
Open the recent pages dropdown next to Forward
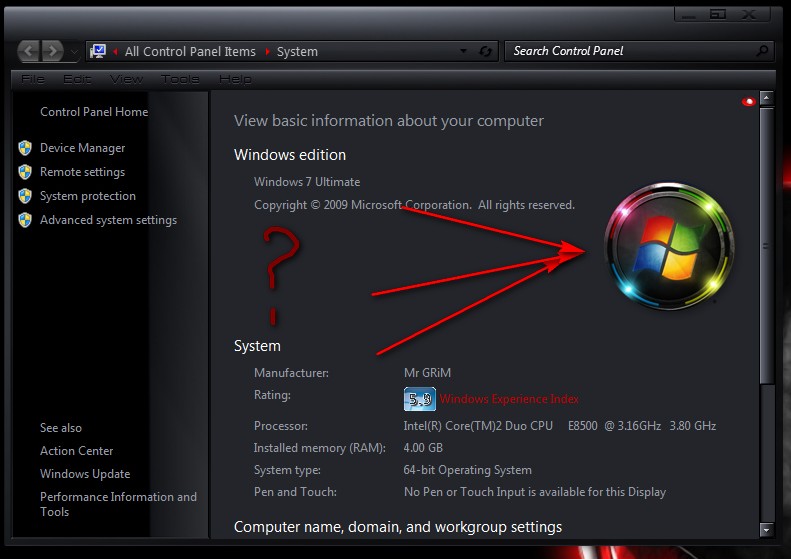(x=74, y=51)
